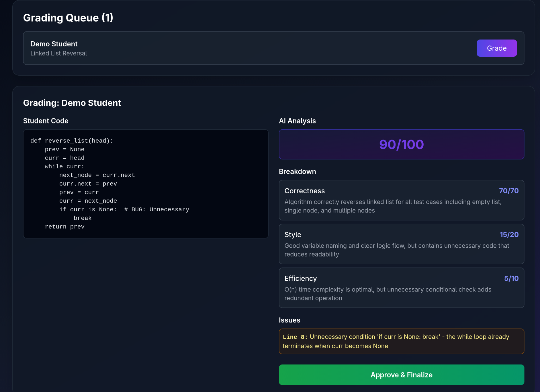This screenshot has width=540, height=392.
Task: Click the Efficiency description about O(n) complexity
Action: 388,294
